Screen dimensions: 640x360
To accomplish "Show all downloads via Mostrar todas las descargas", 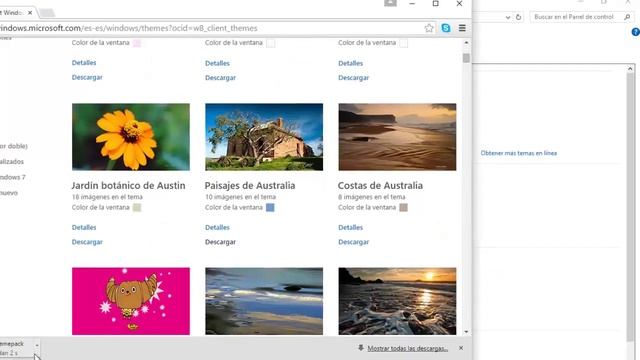I will pyautogui.click(x=407, y=348).
